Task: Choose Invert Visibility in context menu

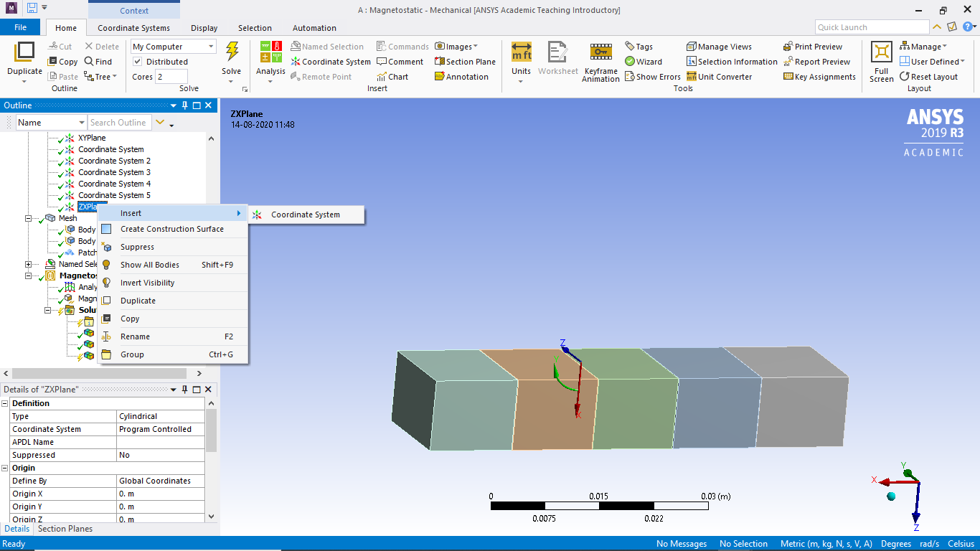Action: click(172, 283)
